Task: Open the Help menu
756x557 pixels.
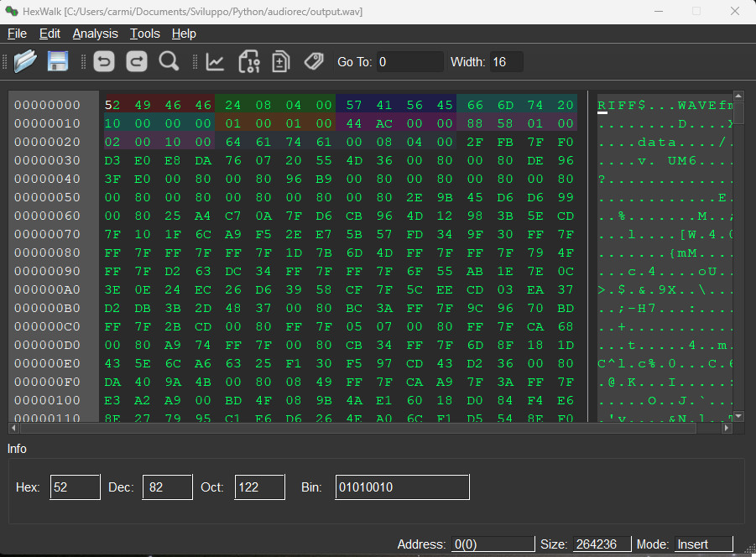Action: tap(184, 34)
